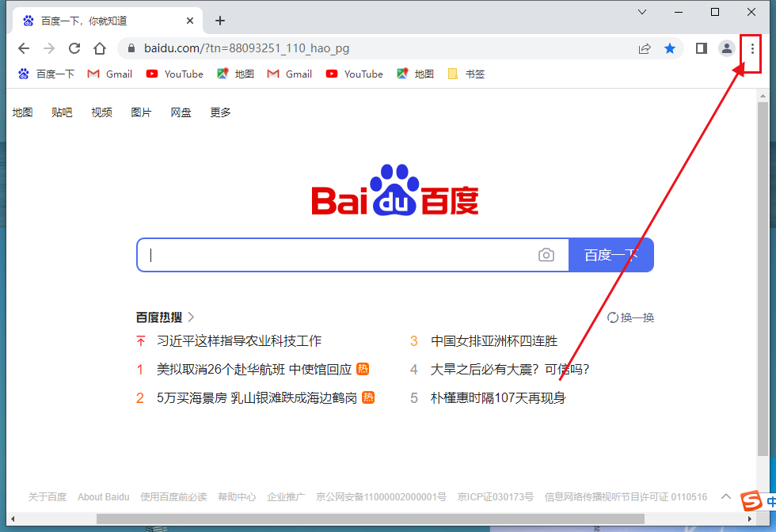The width and height of the screenshot is (776, 532).
Task: Open 信息网络传播视听节目许可证 0110516 link
Action: (x=626, y=497)
